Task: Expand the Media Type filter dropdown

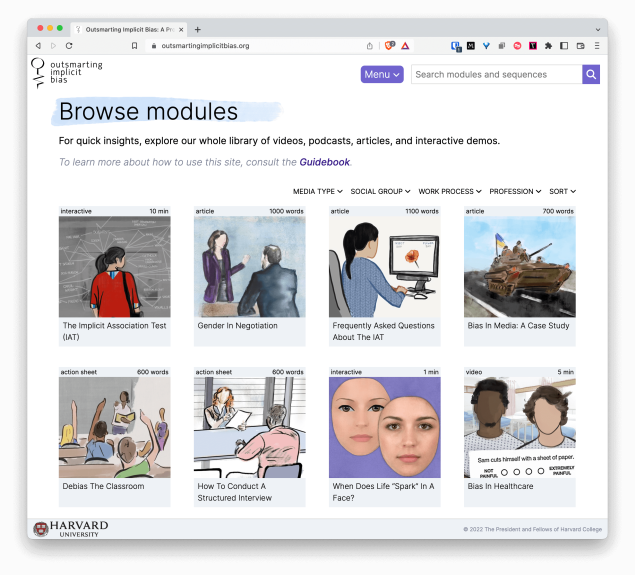Action: (317, 191)
